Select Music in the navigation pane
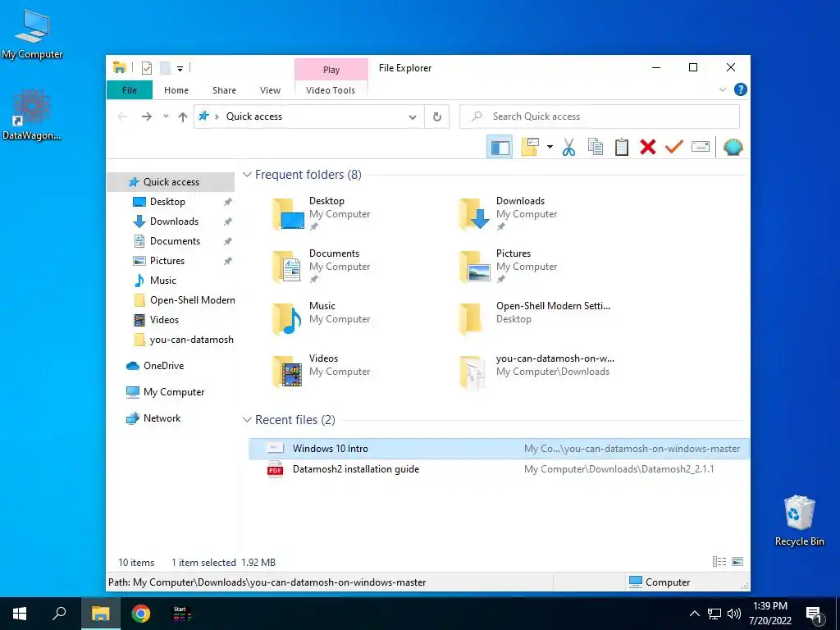The image size is (840, 630). click(x=163, y=281)
